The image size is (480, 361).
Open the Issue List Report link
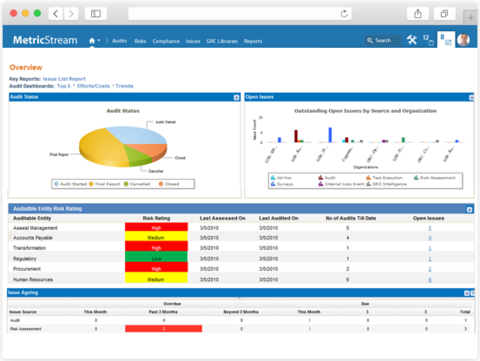(64, 79)
